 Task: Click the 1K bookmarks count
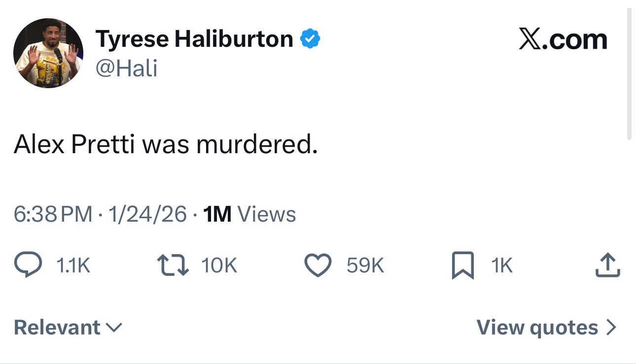click(x=502, y=266)
